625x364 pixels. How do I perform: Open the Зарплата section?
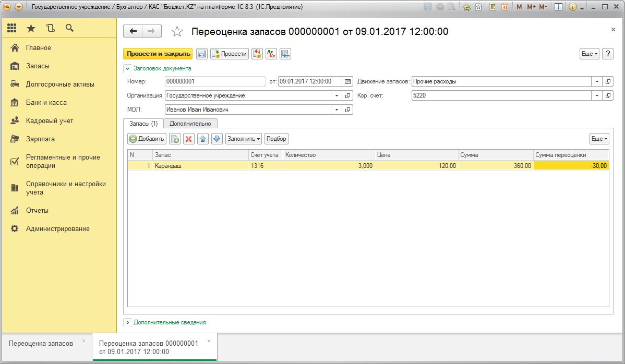click(40, 139)
